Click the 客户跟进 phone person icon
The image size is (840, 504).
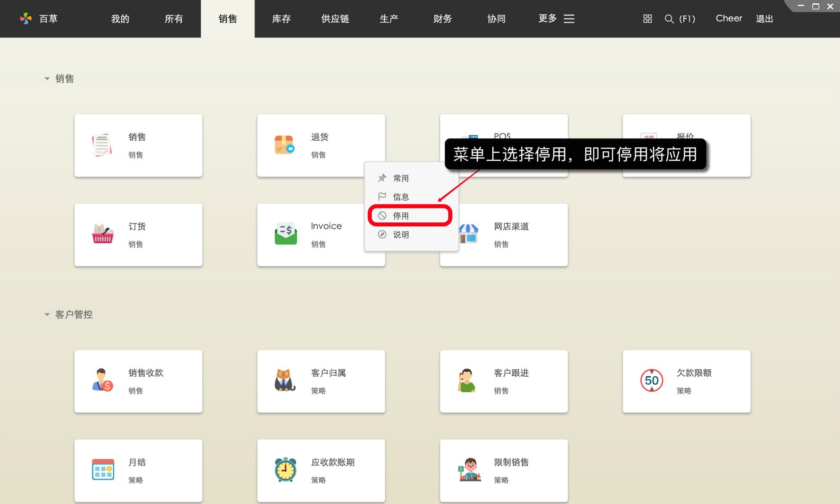467,380
